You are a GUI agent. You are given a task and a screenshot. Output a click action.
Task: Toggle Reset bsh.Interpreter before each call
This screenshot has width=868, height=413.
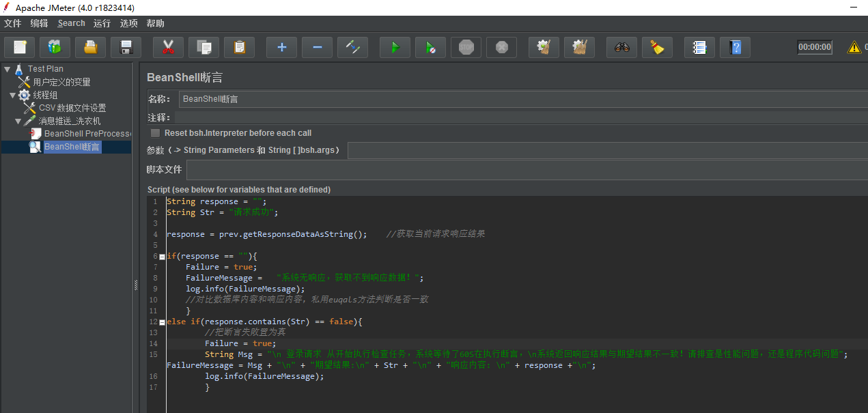pos(155,133)
